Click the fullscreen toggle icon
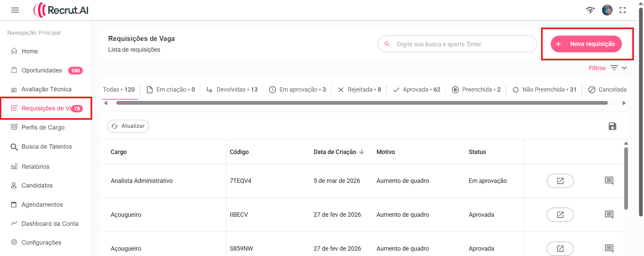This screenshot has height=256, width=644. pyautogui.click(x=623, y=10)
